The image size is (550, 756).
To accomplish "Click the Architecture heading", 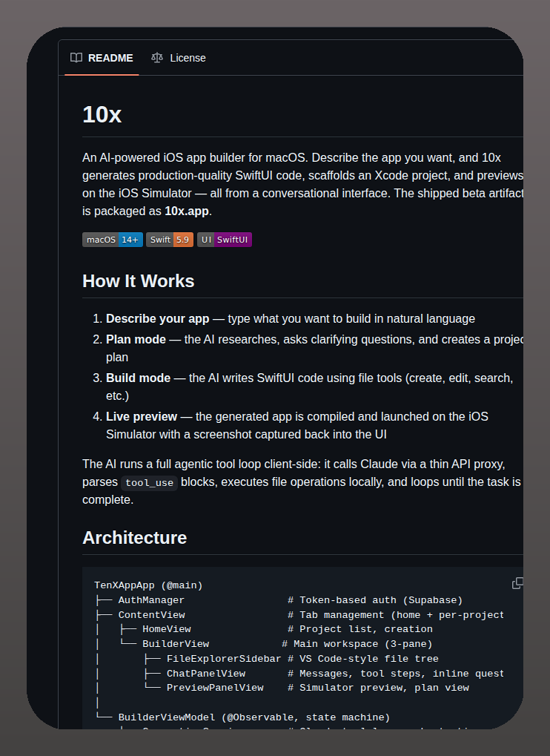I will click(x=134, y=538).
